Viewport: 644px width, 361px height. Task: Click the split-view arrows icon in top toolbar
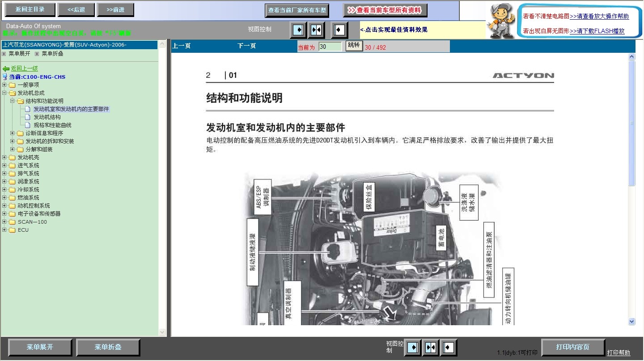coord(316,30)
